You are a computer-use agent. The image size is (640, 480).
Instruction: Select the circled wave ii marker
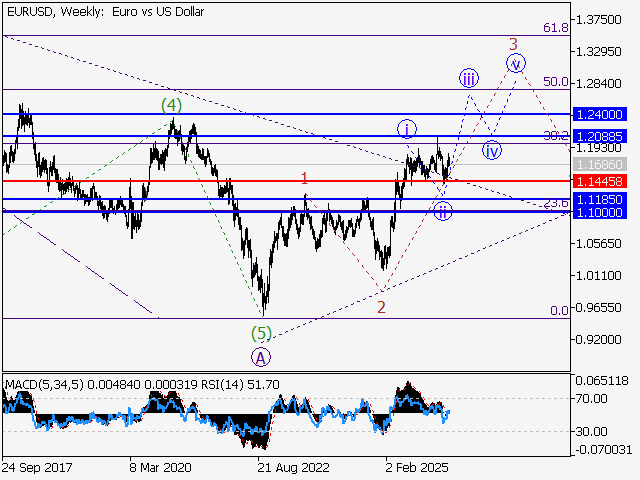click(x=443, y=211)
